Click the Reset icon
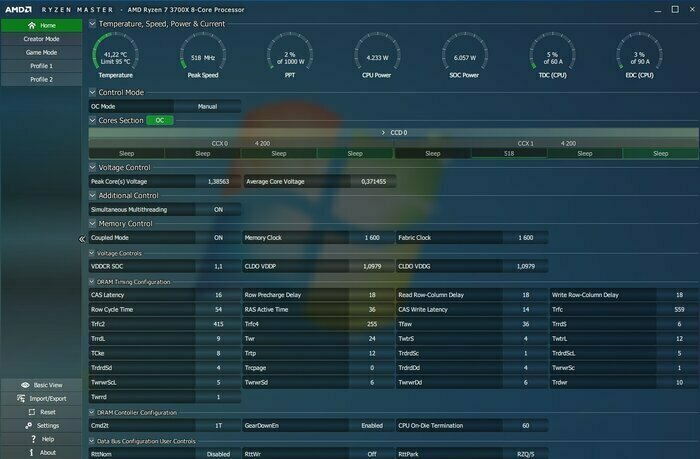700x459 pixels. tap(31, 412)
